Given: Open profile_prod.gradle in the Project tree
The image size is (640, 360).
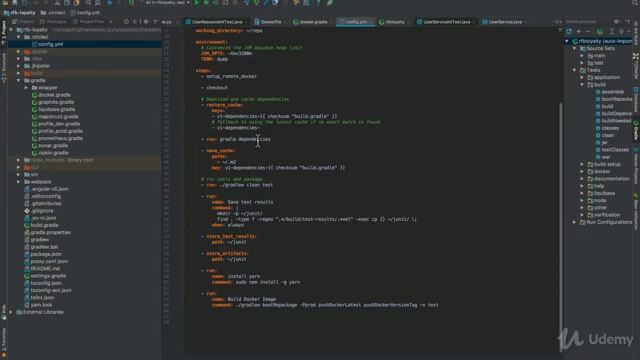Looking at the screenshot, I should click(x=60, y=131).
